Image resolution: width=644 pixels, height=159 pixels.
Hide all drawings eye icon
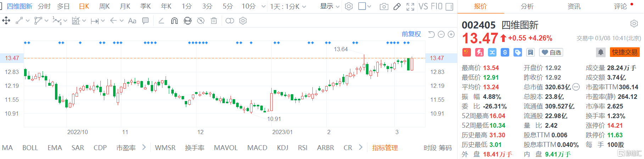(201, 21)
